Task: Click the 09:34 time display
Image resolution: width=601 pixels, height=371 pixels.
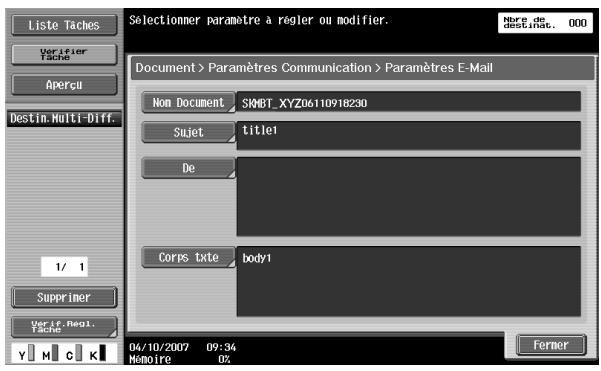Action: [221, 347]
